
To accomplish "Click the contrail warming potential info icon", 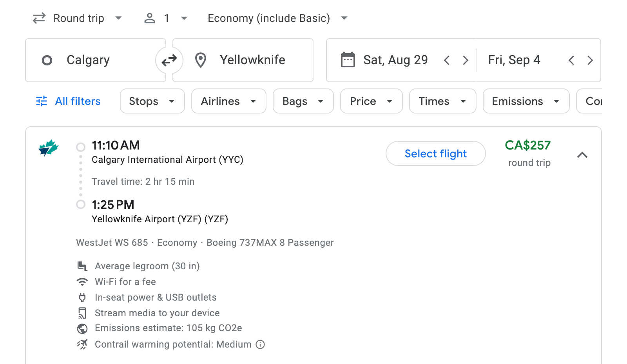I will coord(260,344).
